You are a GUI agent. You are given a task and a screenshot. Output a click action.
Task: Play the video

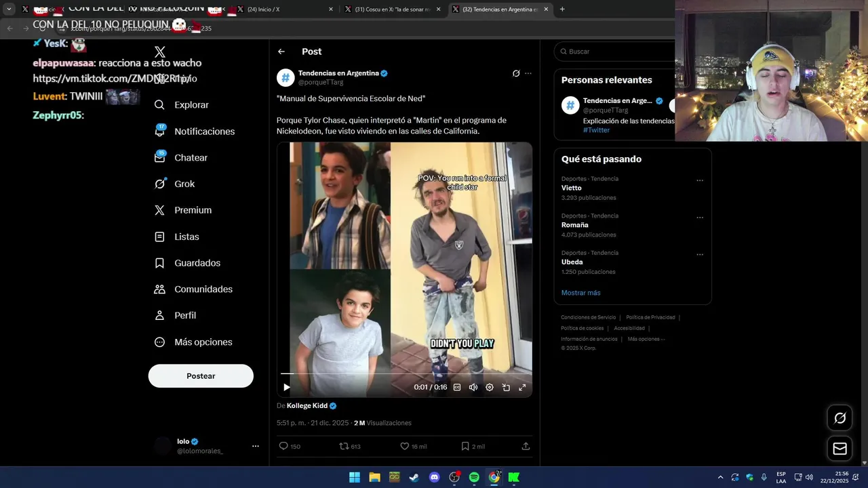click(287, 387)
